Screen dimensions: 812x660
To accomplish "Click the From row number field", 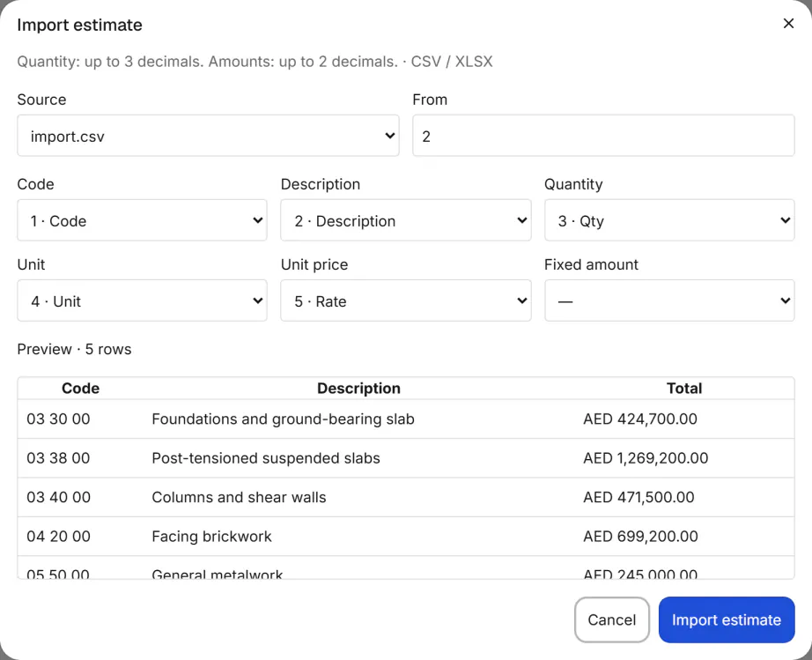I will 603,136.
